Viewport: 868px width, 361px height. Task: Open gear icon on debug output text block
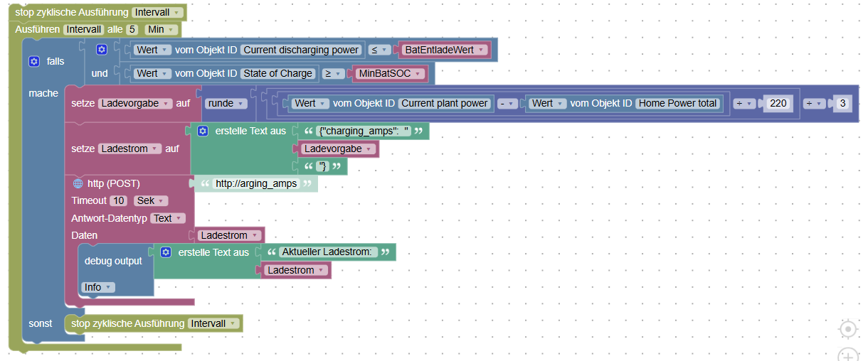click(x=165, y=252)
